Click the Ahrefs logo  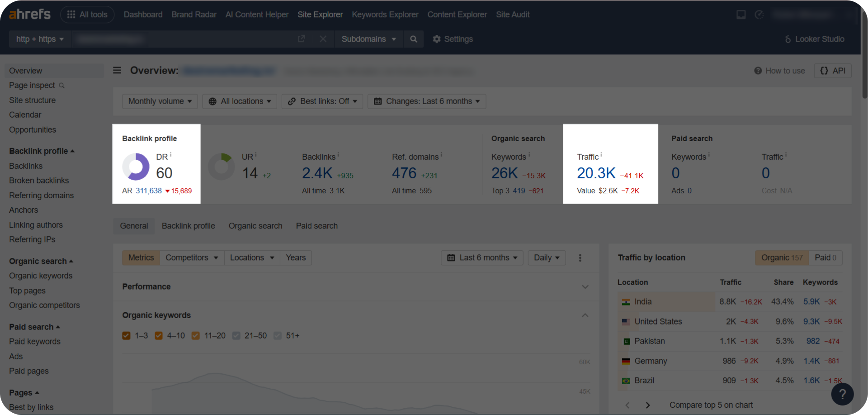30,14
